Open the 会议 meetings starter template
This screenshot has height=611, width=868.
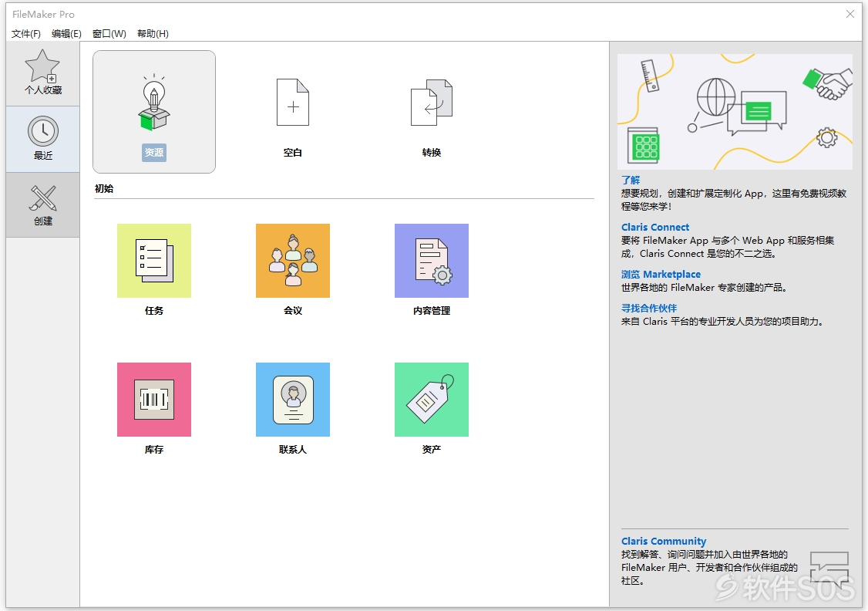pos(293,260)
